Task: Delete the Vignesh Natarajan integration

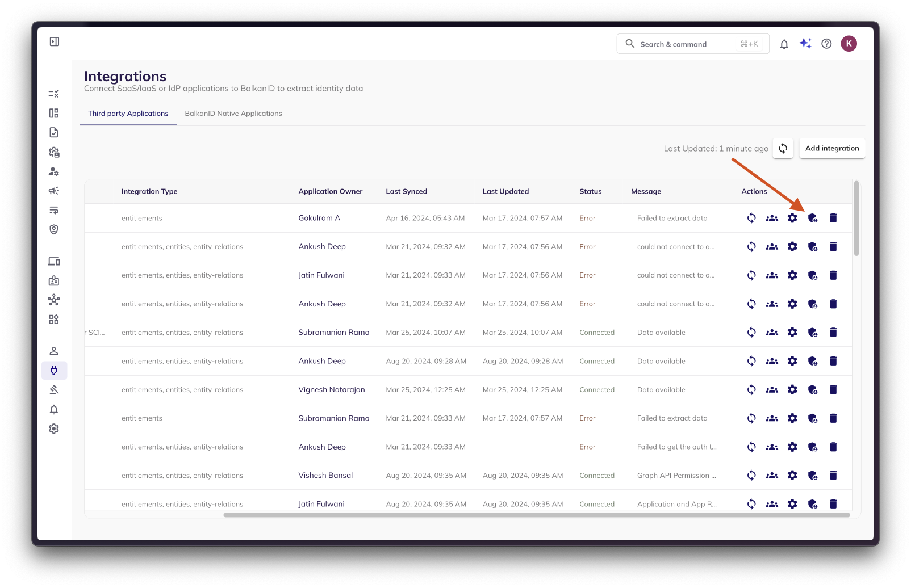Action: click(x=833, y=390)
